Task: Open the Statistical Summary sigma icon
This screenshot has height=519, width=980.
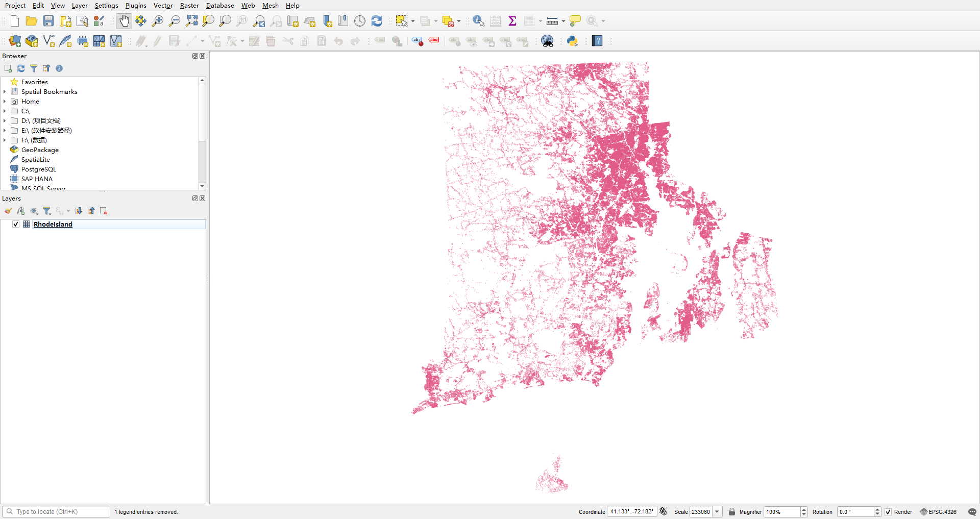Action: pyautogui.click(x=512, y=21)
